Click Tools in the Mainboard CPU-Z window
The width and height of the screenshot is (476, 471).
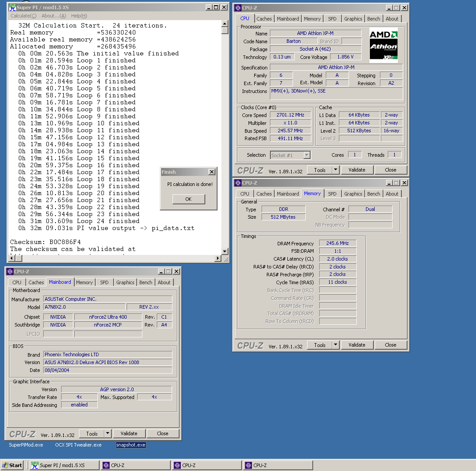click(x=92, y=433)
